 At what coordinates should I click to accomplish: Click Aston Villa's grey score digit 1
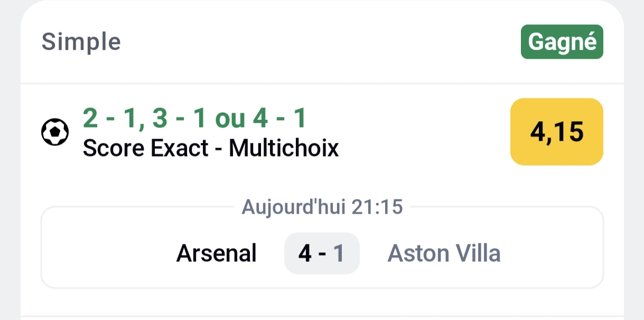[339, 254]
